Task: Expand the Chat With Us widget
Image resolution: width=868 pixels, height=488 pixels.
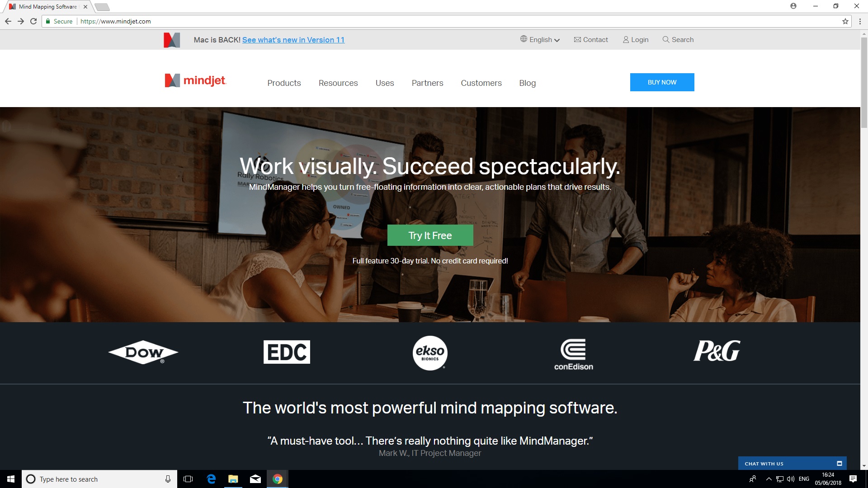Action: click(840, 464)
